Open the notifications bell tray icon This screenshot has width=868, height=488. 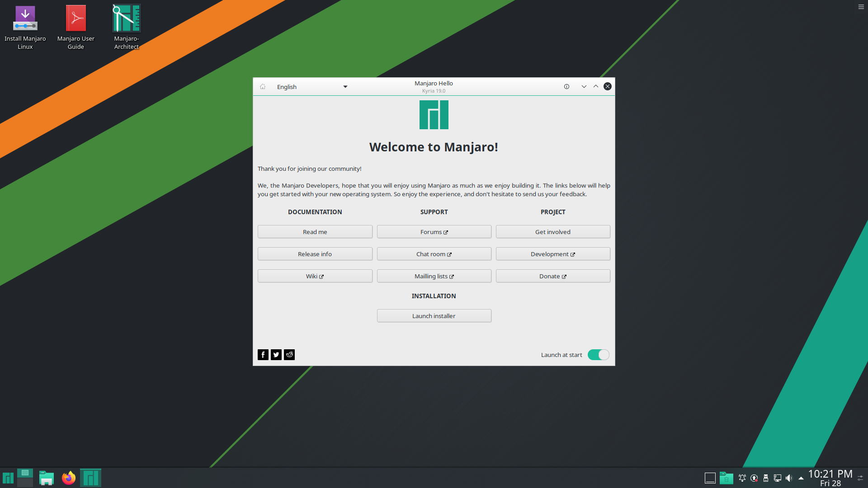coord(742,478)
